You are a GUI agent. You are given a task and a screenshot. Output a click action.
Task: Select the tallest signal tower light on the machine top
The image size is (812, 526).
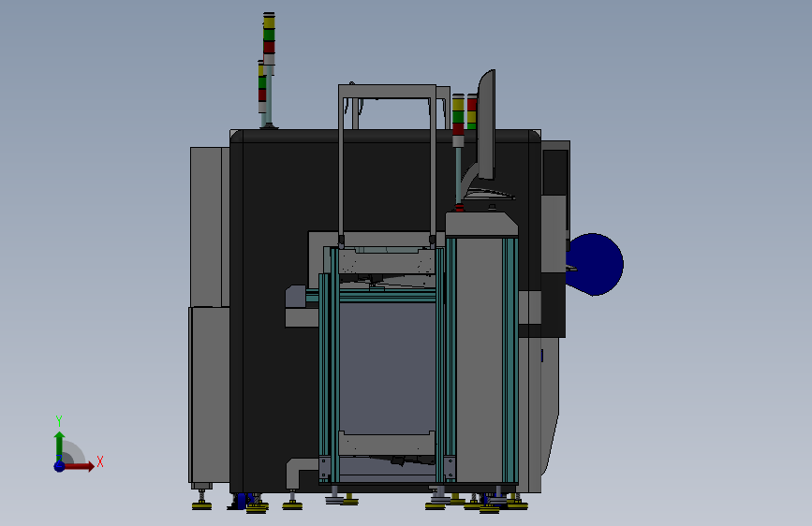pyautogui.click(x=269, y=70)
